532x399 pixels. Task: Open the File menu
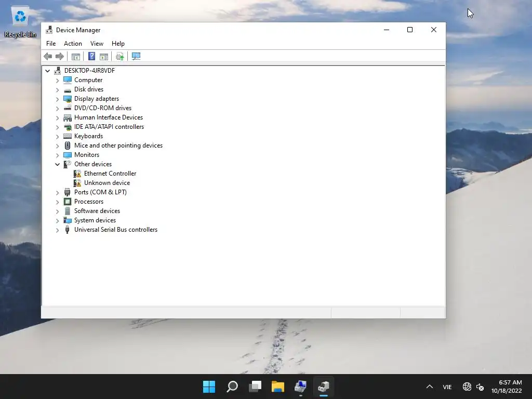[51, 44]
